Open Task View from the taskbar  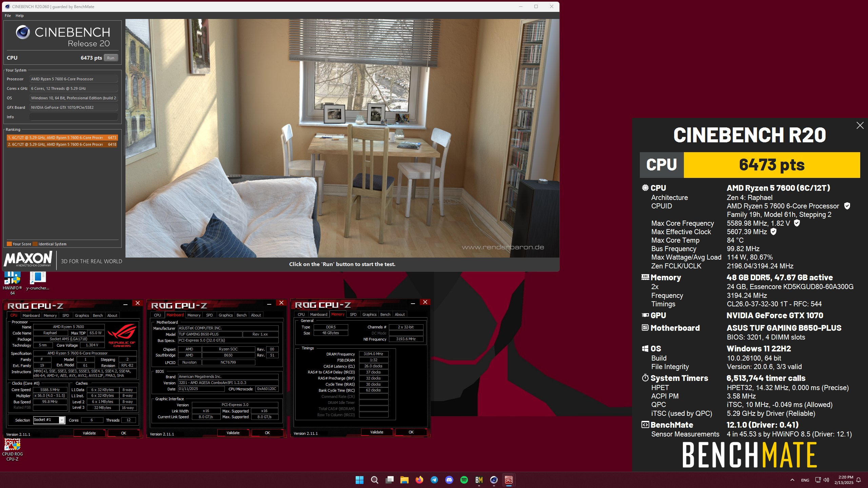click(x=390, y=480)
